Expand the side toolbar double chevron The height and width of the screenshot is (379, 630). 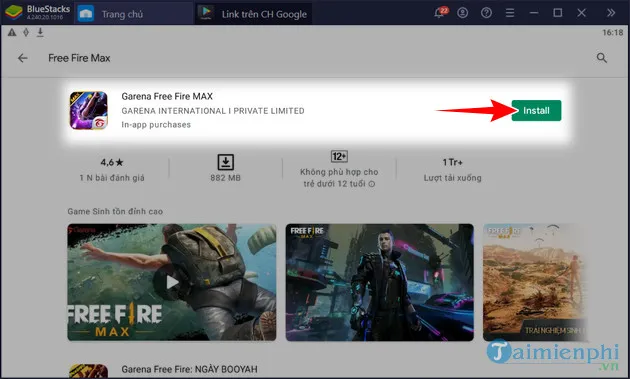(611, 13)
